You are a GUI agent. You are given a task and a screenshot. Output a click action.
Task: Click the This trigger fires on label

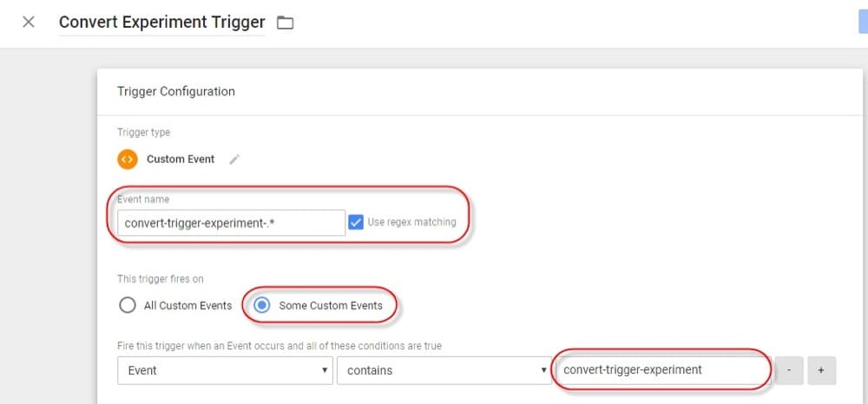coord(161,279)
